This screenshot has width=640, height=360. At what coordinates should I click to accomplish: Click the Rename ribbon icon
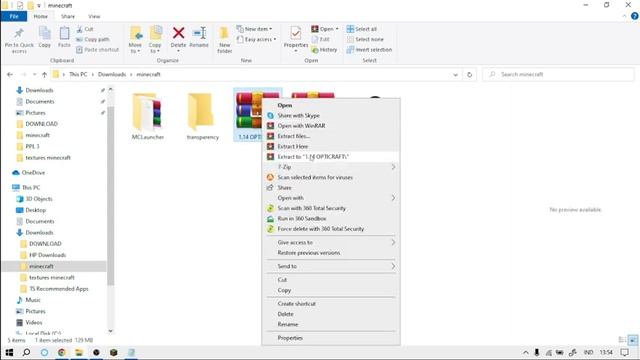click(199, 33)
